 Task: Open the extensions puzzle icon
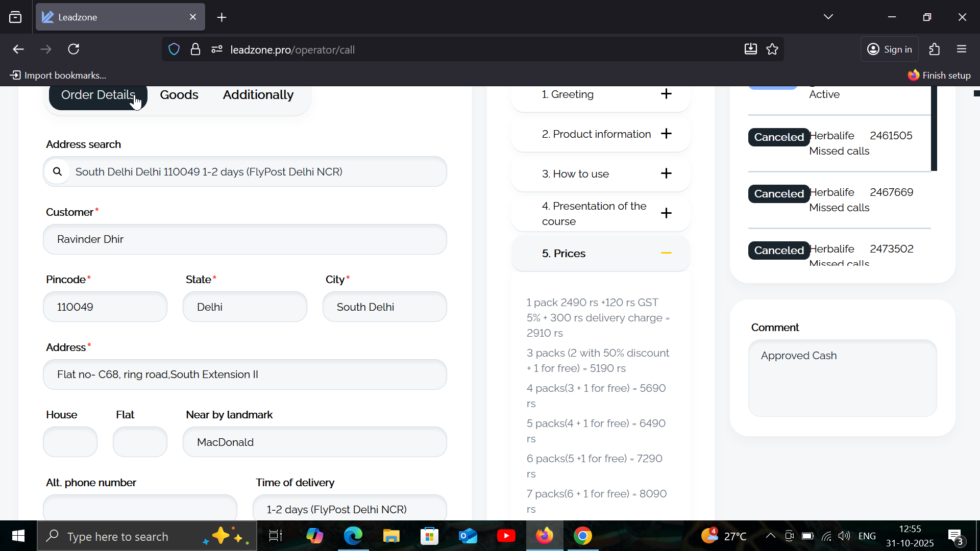pyautogui.click(x=934, y=49)
